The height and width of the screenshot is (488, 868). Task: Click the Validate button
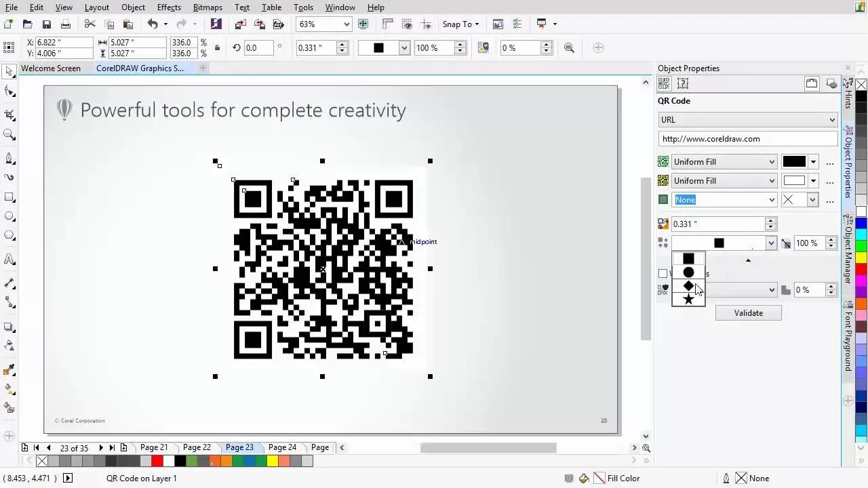point(748,313)
